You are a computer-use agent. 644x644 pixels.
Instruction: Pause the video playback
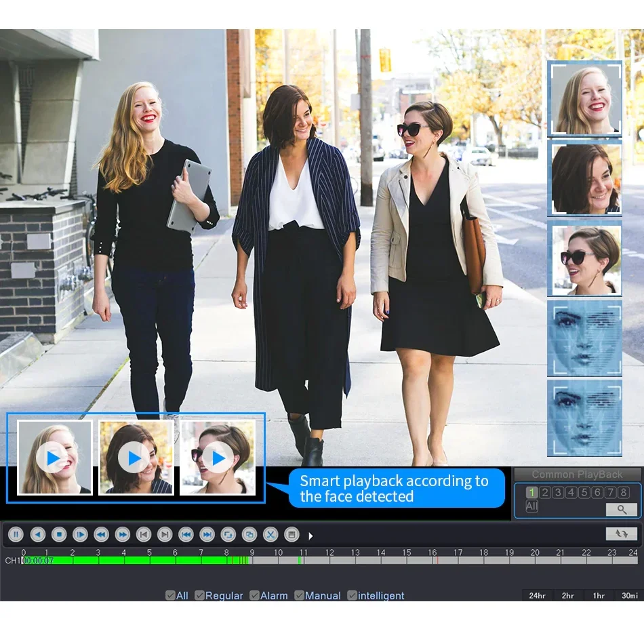tap(16, 534)
